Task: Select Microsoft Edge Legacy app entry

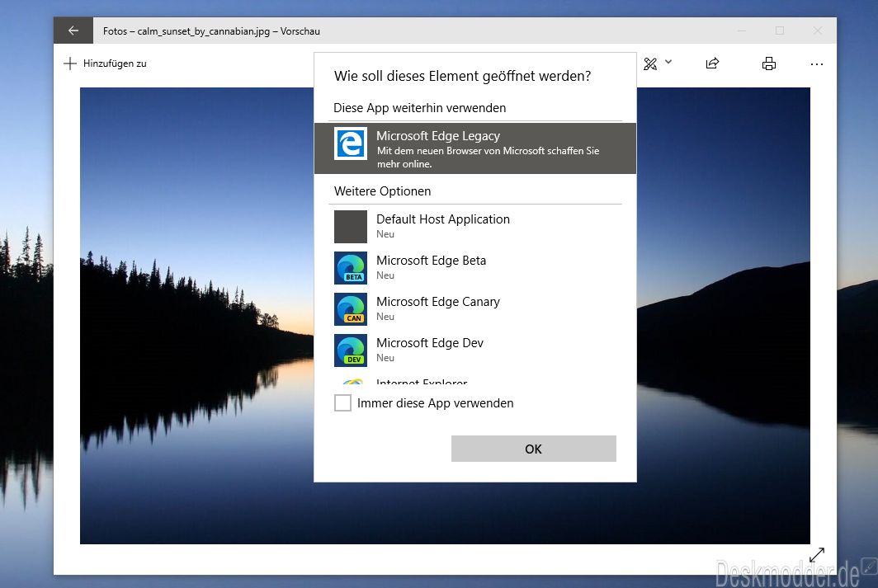Action: click(x=475, y=148)
